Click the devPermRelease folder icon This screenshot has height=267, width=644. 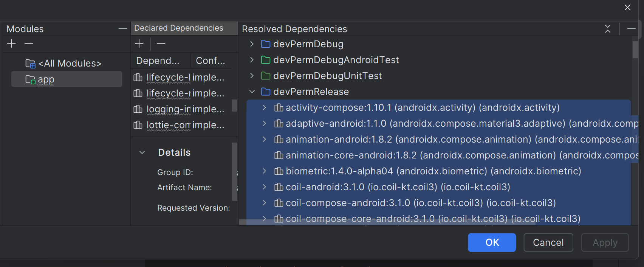click(x=266, y=92)
